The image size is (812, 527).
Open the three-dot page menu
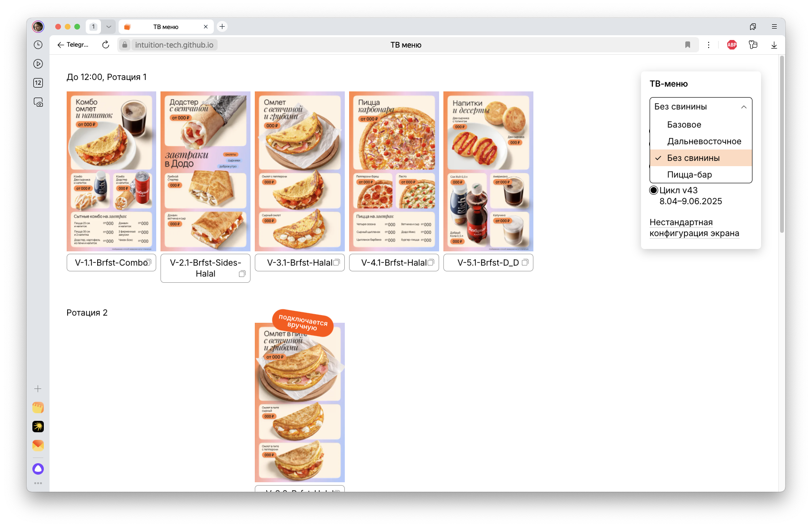pos(709,45)
